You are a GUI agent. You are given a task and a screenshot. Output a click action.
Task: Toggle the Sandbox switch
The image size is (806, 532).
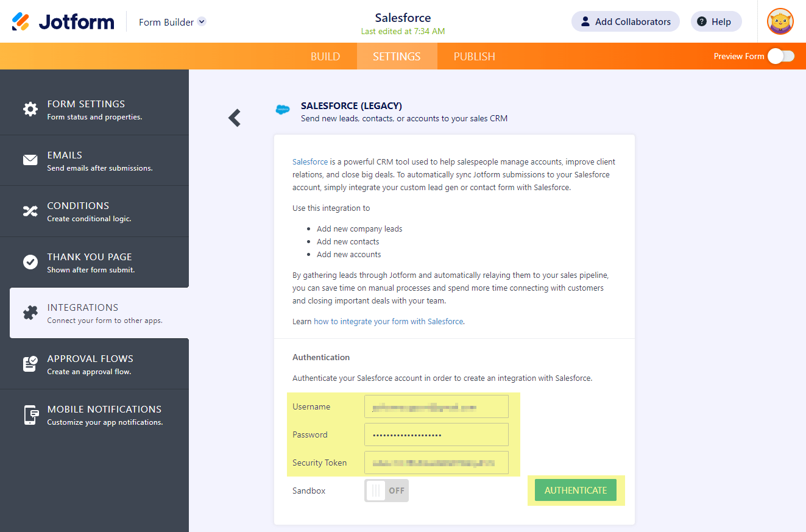386,491
